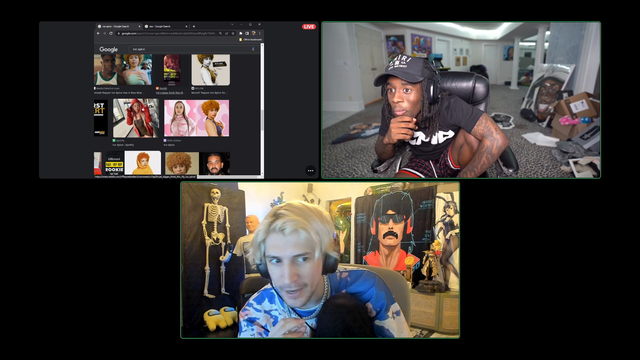
Task: Start voice search with the microphone icon
Action: point(253,49)
